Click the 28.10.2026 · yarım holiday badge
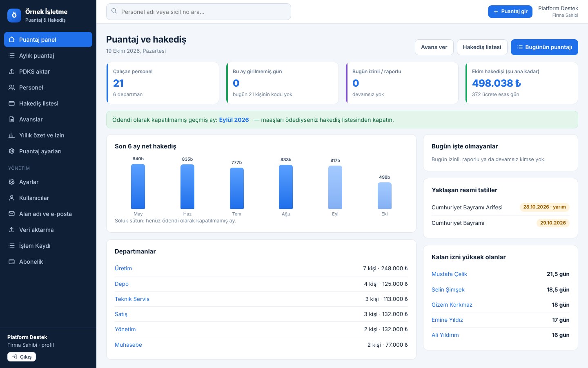The height and width of the screenshot is (368, 588). click(x=544, y=207)
